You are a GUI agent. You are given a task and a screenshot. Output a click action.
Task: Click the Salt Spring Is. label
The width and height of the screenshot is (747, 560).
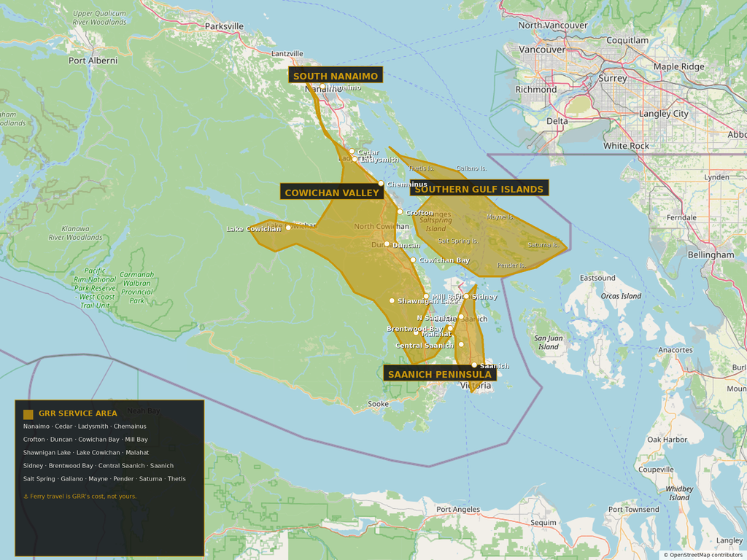tap(458, 241)
